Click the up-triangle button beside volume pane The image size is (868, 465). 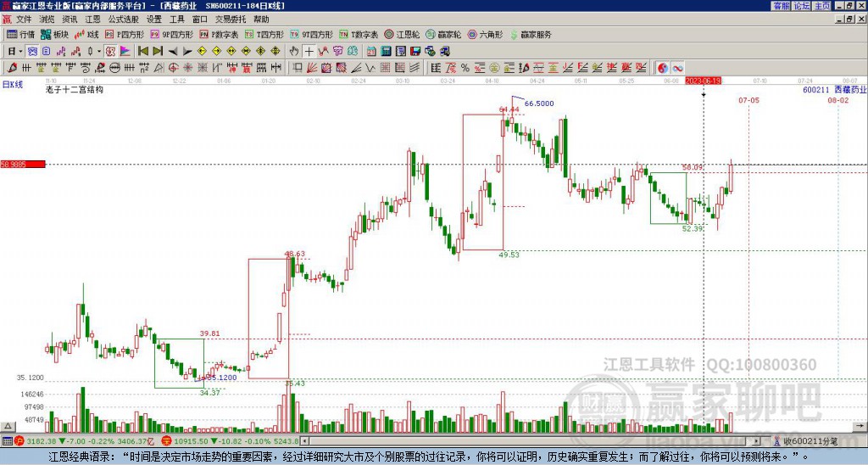(x=8, y=426)
